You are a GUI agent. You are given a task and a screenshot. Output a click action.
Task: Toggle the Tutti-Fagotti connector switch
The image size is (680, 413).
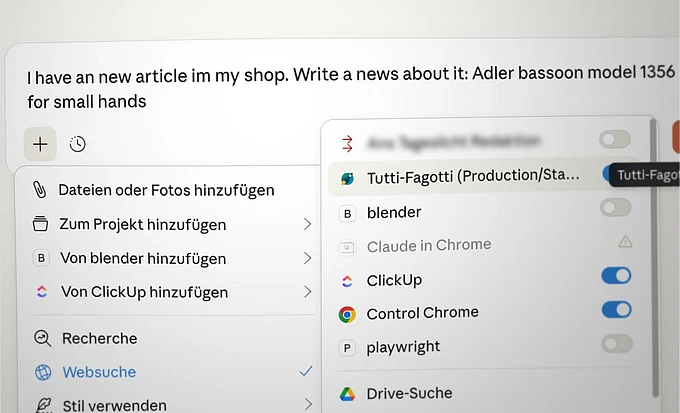pyautogui.click(x=606, y=174)
